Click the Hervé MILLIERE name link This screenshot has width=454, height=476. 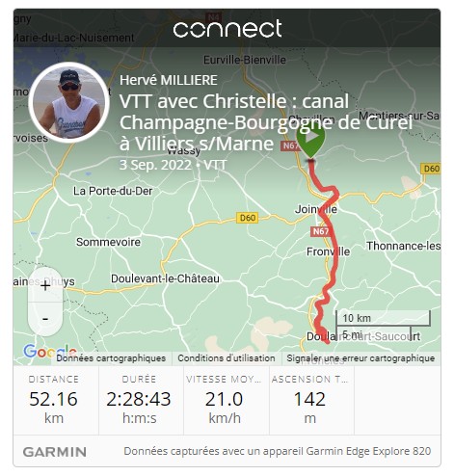[169, 80]
